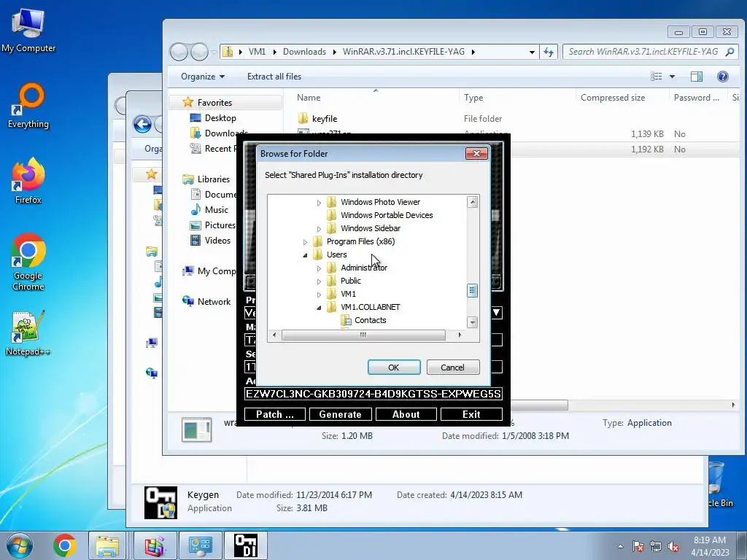Open Windows Explorer taskbar icon
This screenshot has height=560, width=747.
(x=108, y=545)
